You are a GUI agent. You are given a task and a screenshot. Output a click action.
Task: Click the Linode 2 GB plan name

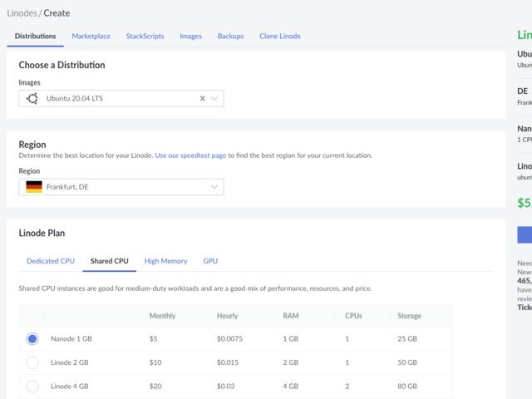[x=70, y=362]
